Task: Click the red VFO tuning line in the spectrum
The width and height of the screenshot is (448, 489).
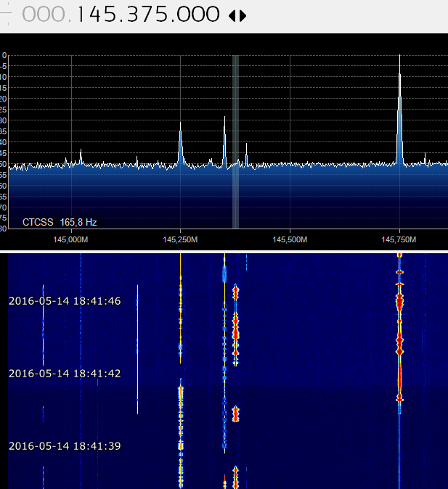Action: point(236,142)
